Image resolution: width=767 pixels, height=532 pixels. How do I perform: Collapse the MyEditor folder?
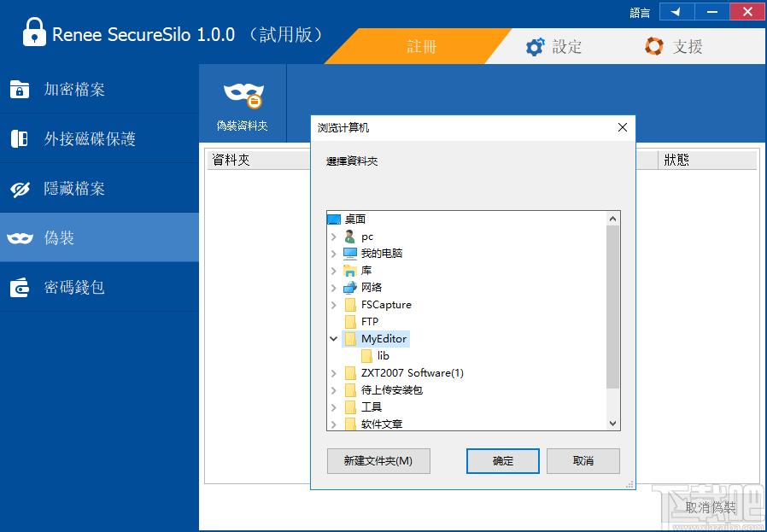[x=334, y=338]
